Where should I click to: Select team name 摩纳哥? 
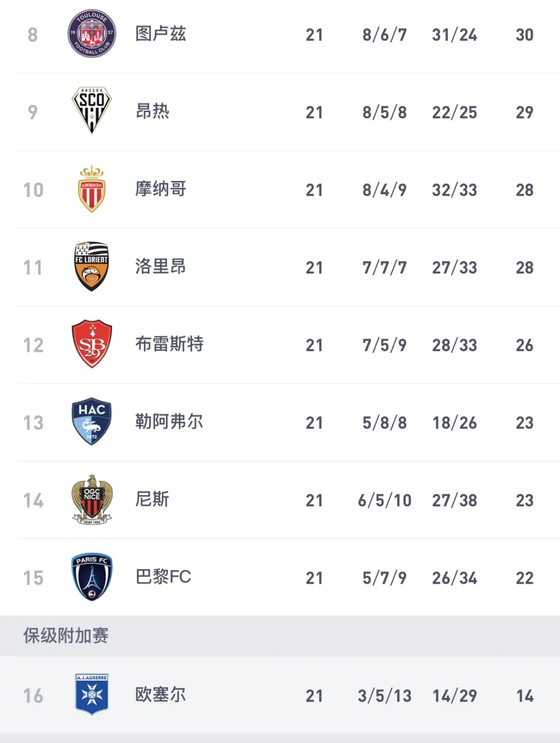[161, 189]
